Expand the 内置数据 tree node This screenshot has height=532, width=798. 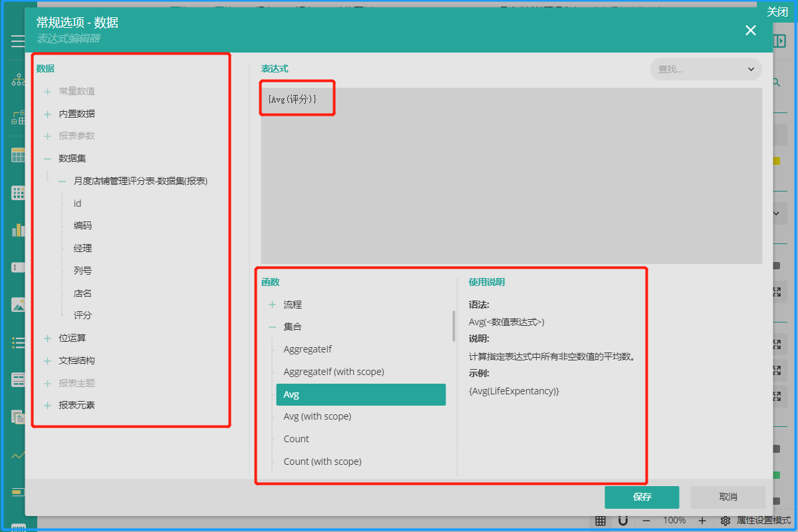click(x=47, y=114)
